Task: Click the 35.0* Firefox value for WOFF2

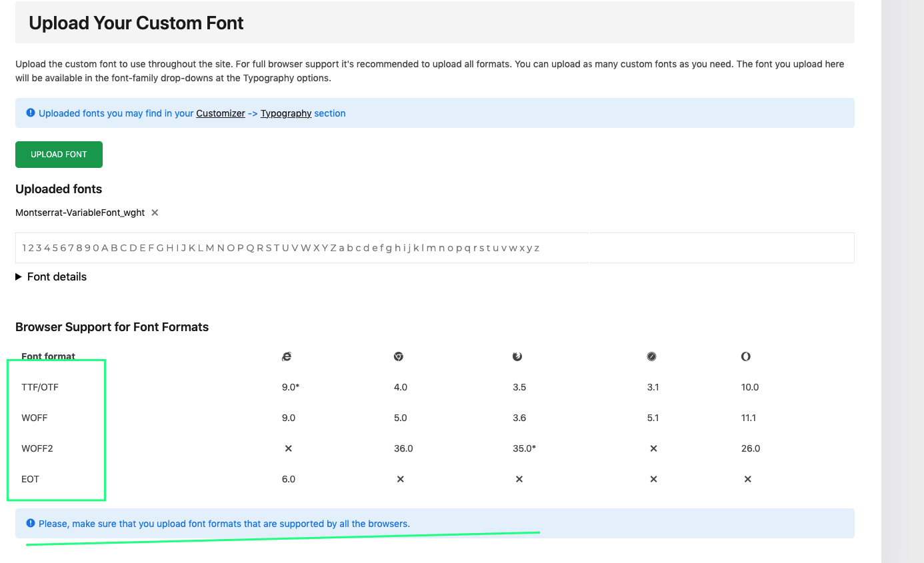Action: (x=525, y=448)
